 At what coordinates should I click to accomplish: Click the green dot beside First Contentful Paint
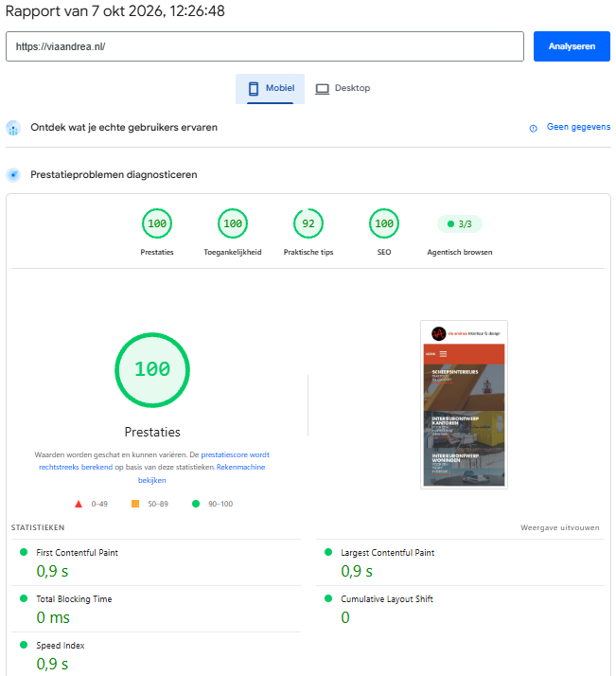pos(24,552)
